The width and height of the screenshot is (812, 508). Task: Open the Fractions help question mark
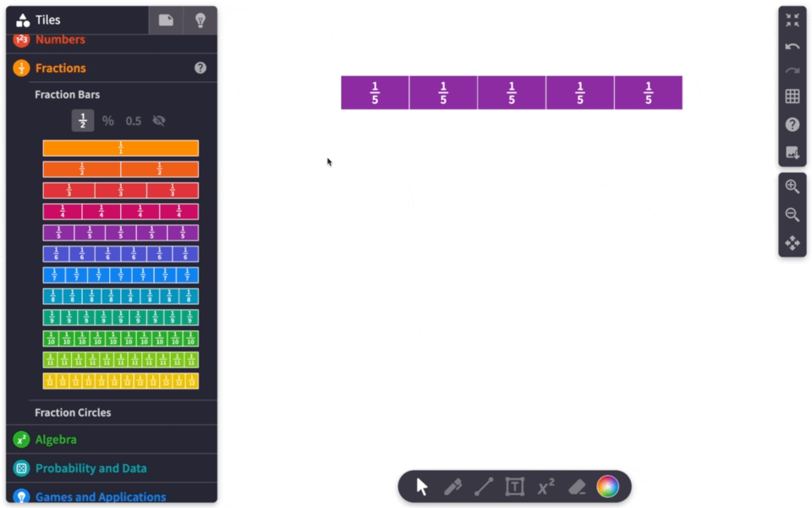(199, 68)
